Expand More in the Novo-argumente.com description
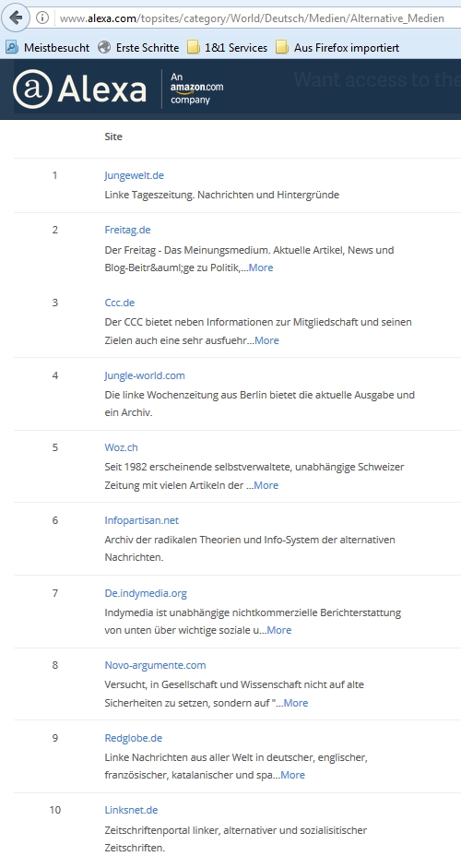 pyautogui.click(x=296, y=703)
